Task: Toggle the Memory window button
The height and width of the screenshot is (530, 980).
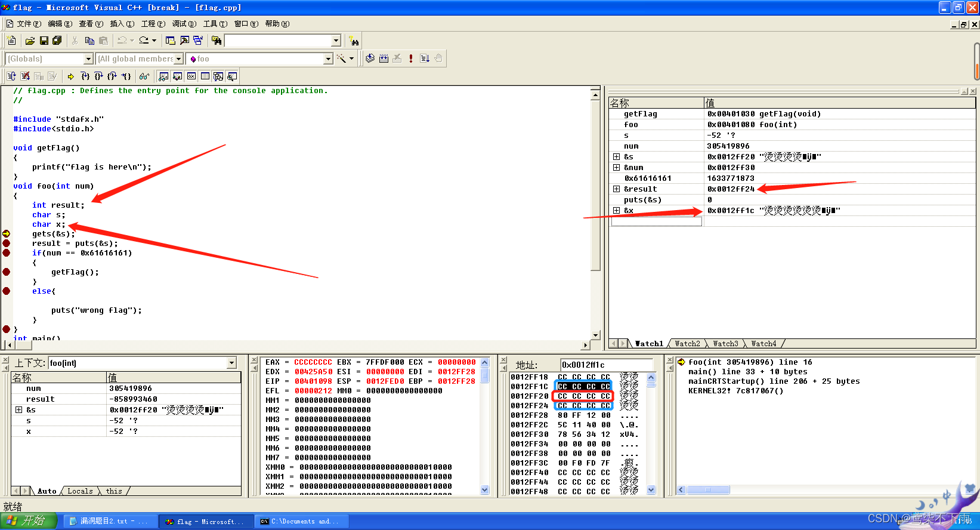Action: point(205,76)
